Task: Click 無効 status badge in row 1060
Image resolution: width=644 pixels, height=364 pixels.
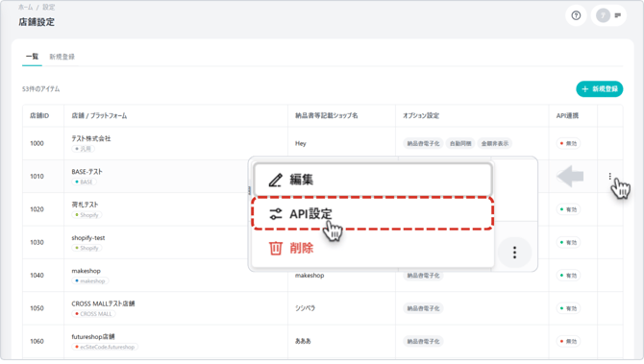Action: [x=568, y=341]
